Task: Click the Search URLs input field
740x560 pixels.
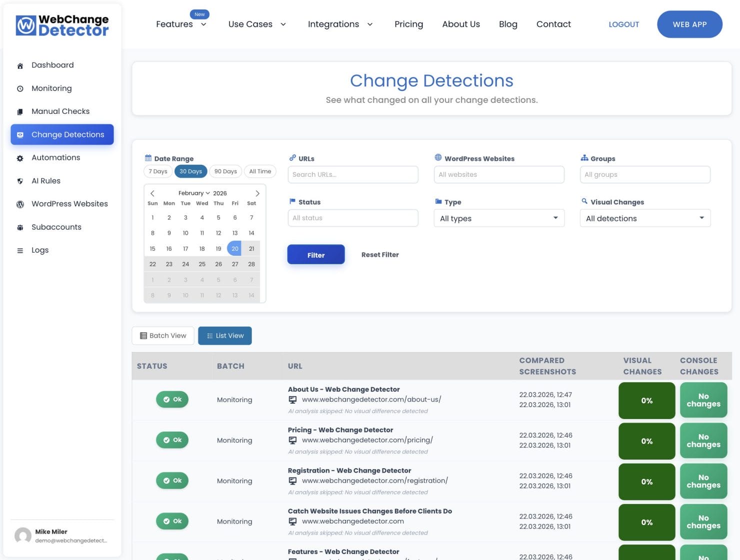Action: (353, 174)
